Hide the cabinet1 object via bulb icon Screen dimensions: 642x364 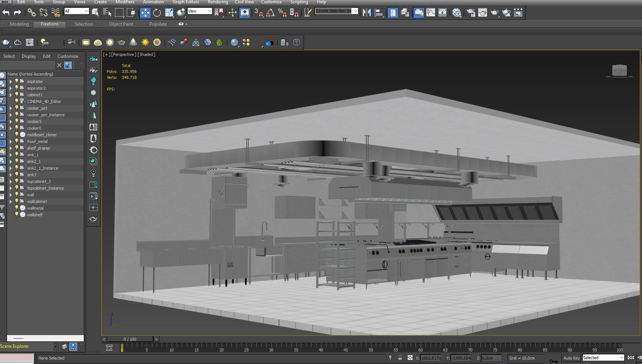[x=16, y=95]
